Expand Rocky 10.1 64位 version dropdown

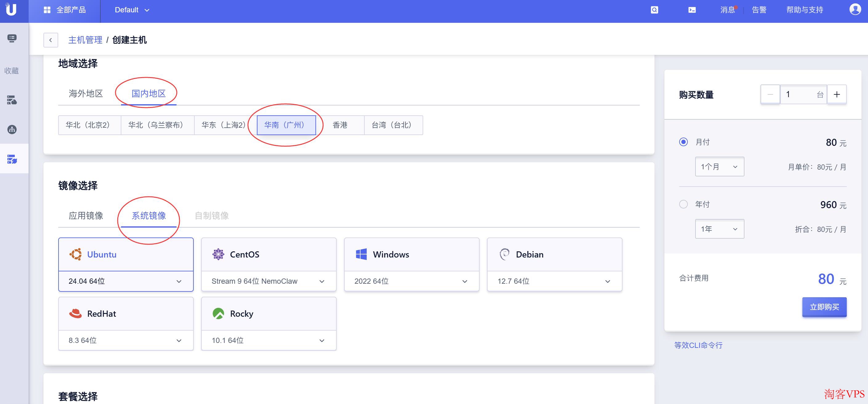tap(269, 340)
